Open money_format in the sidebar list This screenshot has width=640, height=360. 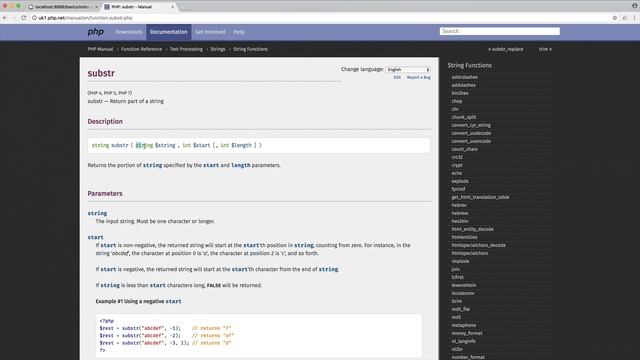[x=467, y=333]
